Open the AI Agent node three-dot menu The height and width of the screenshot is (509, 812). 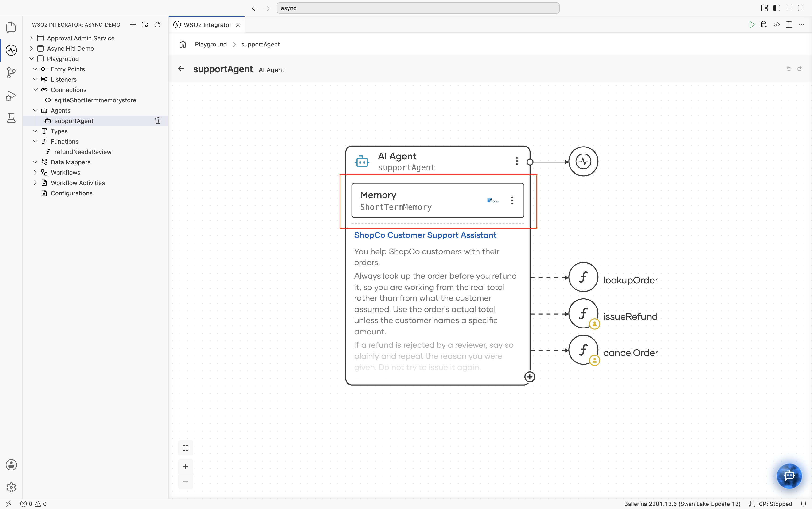pos(517,161)
